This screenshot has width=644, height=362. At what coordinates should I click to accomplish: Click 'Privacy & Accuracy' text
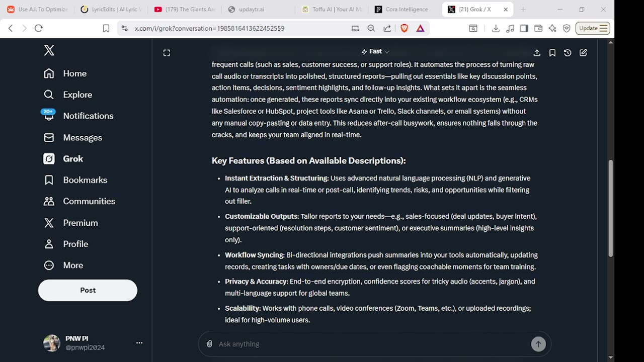[x=256, y=282]
